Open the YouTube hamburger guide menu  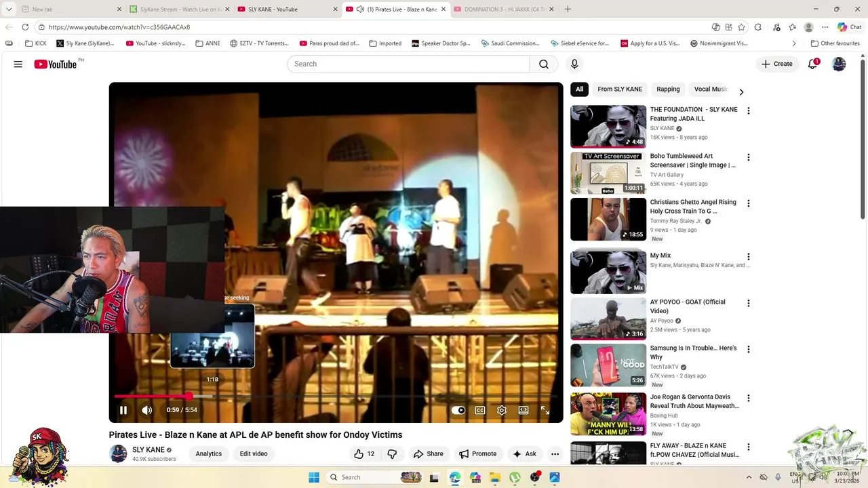point(18,64)
